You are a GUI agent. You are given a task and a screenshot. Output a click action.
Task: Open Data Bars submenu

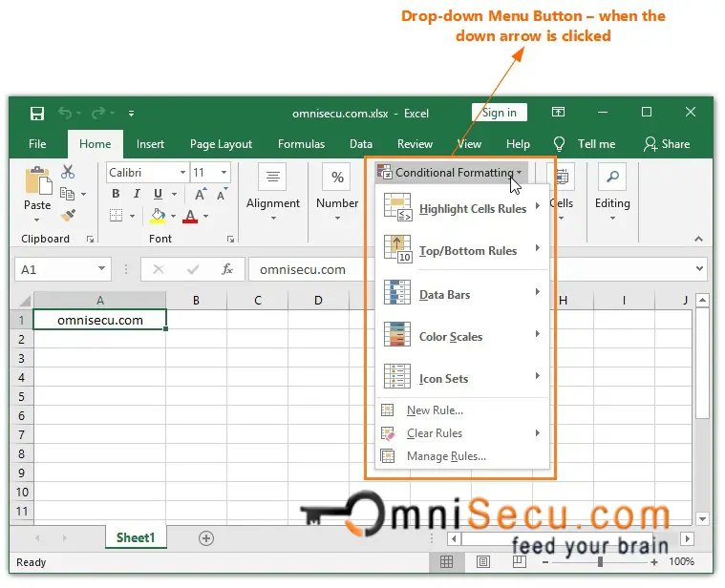pyautogui.click(x=461, y=294)
